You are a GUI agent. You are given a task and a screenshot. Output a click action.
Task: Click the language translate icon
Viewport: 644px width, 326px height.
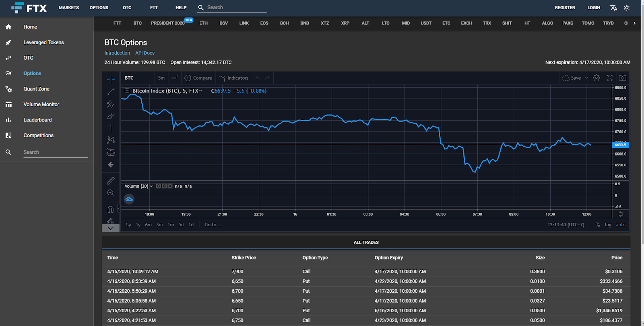pyautogui.click(x=613, y=8)
